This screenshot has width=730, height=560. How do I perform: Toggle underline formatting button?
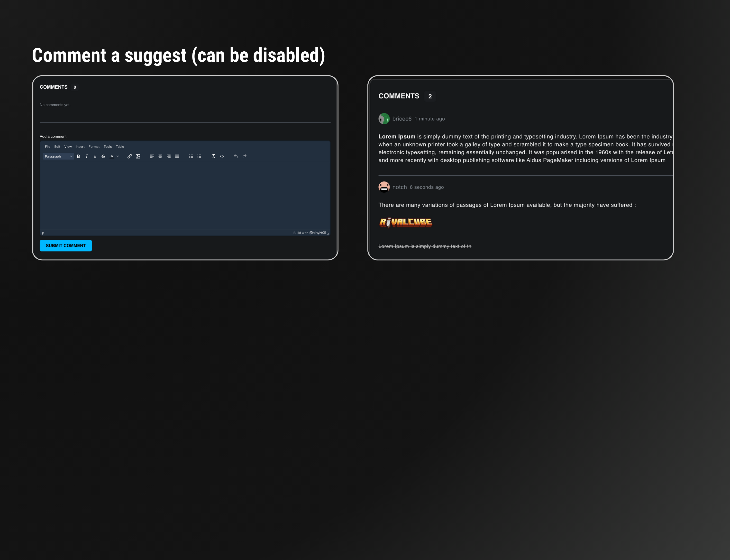95,156
